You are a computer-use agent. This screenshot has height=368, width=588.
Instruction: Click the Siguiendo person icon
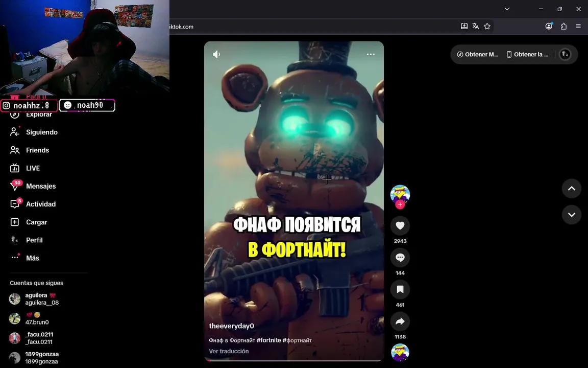coord(15,132)
